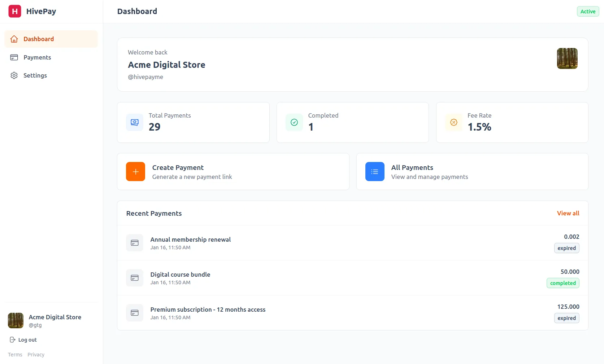Click the Active status badge
604x364 pixels.
tap(588, 11)
